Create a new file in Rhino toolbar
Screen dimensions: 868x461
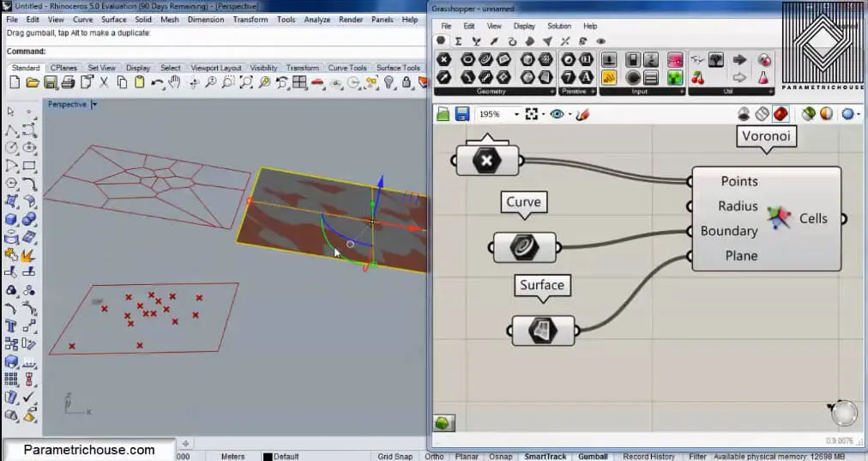click(15, 82)
